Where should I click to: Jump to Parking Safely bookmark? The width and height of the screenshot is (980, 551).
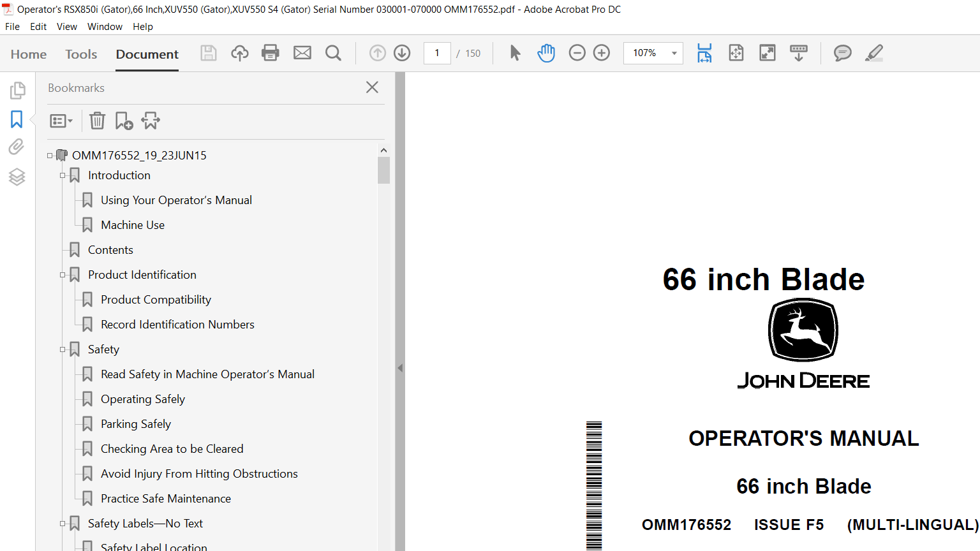(x=136, y=424)
